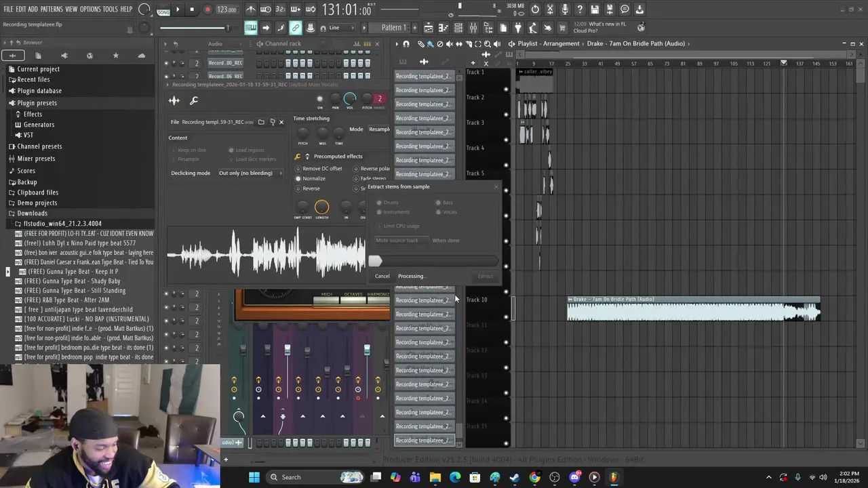Turn the sampler VOL knob
This screenshot has width=868, height=488.
[x=350, y=99]
